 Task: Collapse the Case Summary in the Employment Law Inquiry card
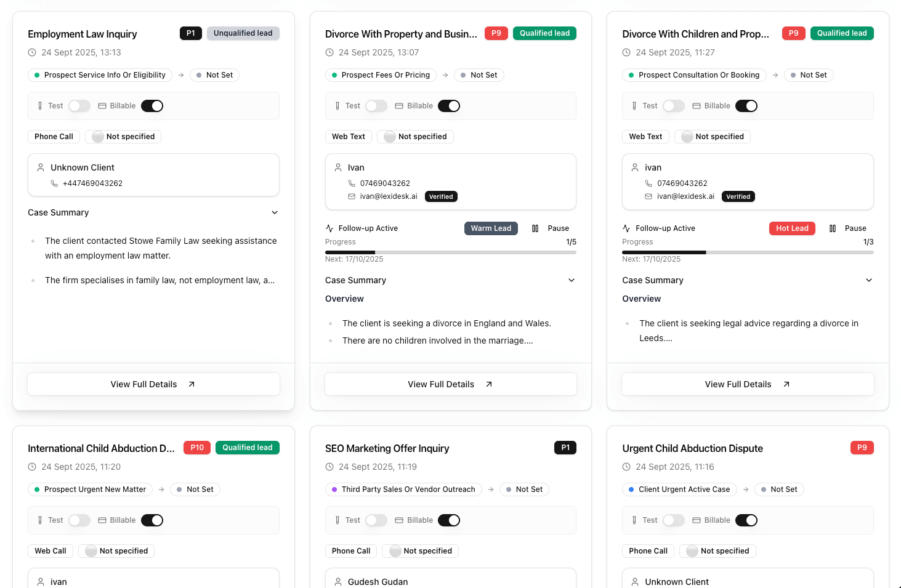click(x=275, y=212)
